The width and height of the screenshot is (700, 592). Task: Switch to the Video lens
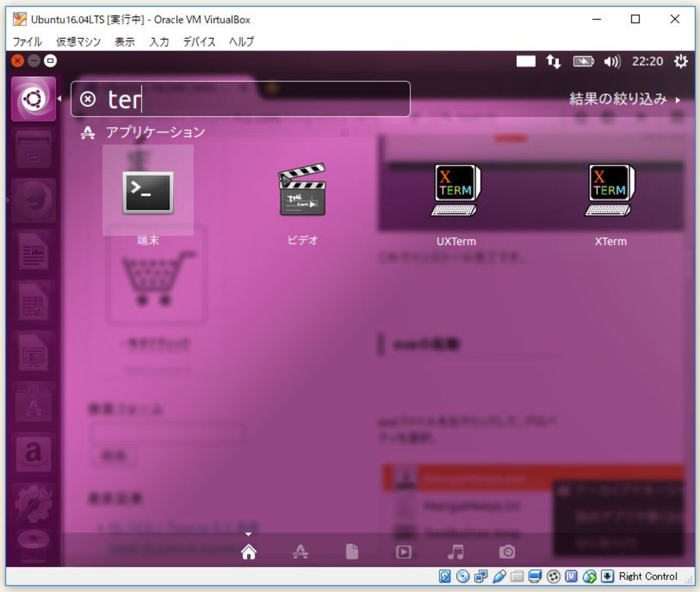tap(403, 552)
